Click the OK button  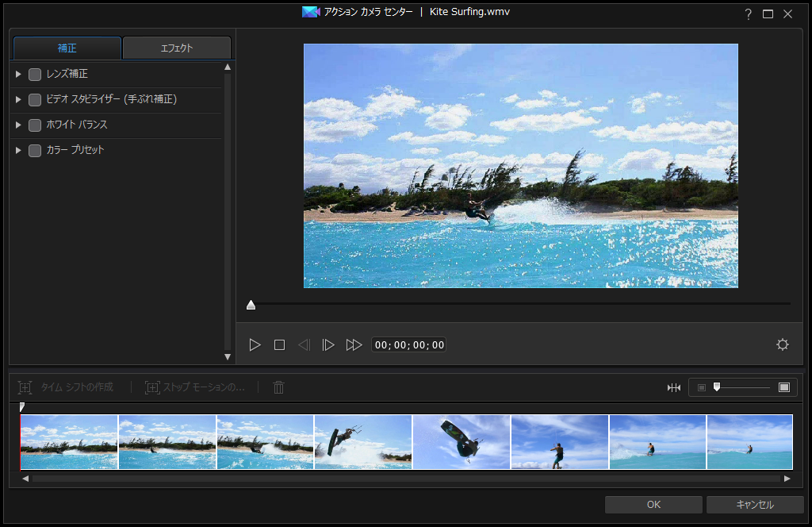pyautogui.click(x=653, y=505)
